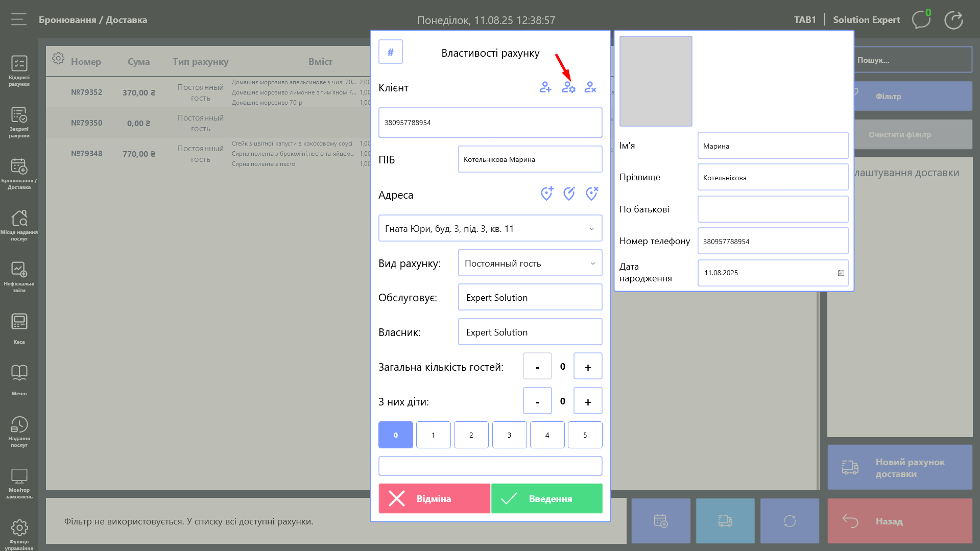
Task: Choose guest count preset 0
Action: pyautogui.click(x=395, y=435)
